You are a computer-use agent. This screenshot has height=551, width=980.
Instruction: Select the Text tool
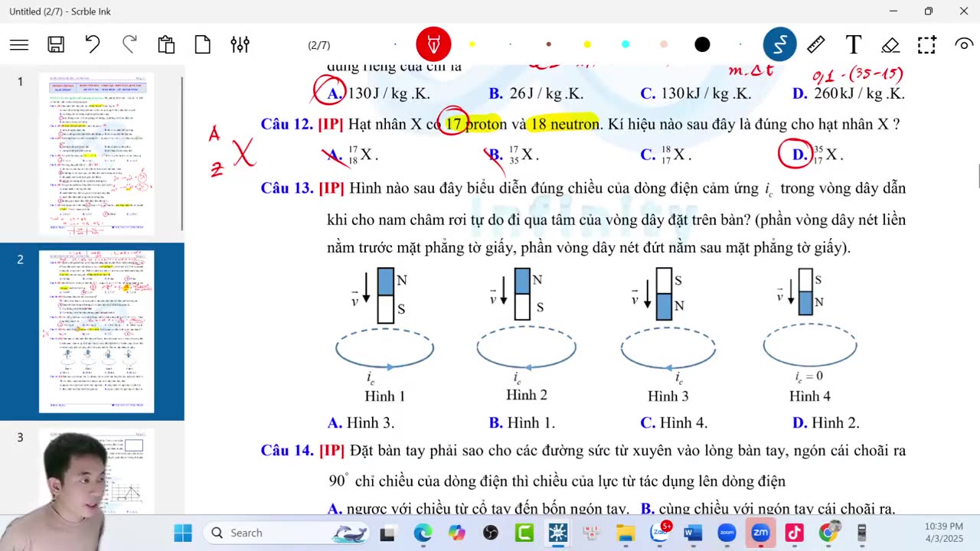[x=853, y=44]
